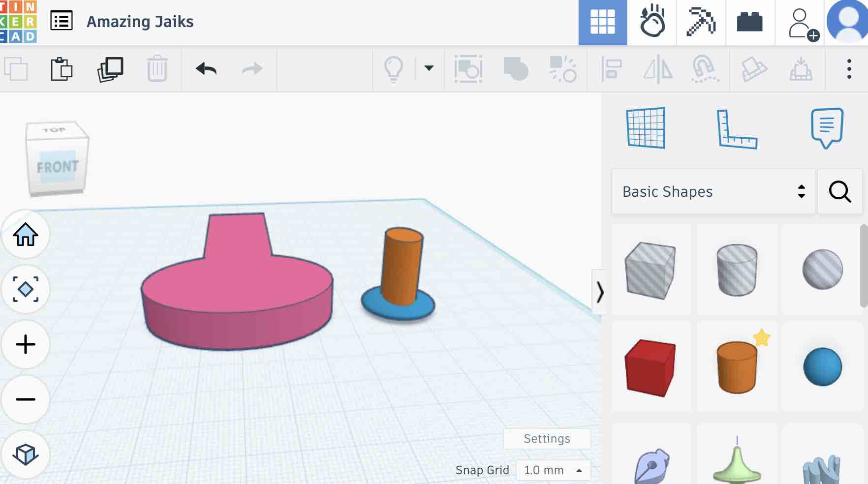Image resolution: width=868 pixels, height=484 pixels.
Task: Open the Blocks pickaxe mode
Action: (701, 22)
